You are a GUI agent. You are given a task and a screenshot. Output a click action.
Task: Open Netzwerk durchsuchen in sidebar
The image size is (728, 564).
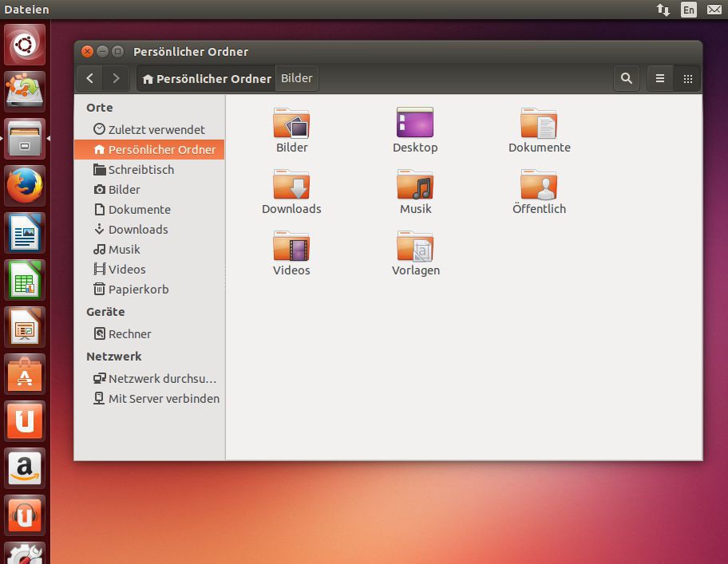pos(161,379)
